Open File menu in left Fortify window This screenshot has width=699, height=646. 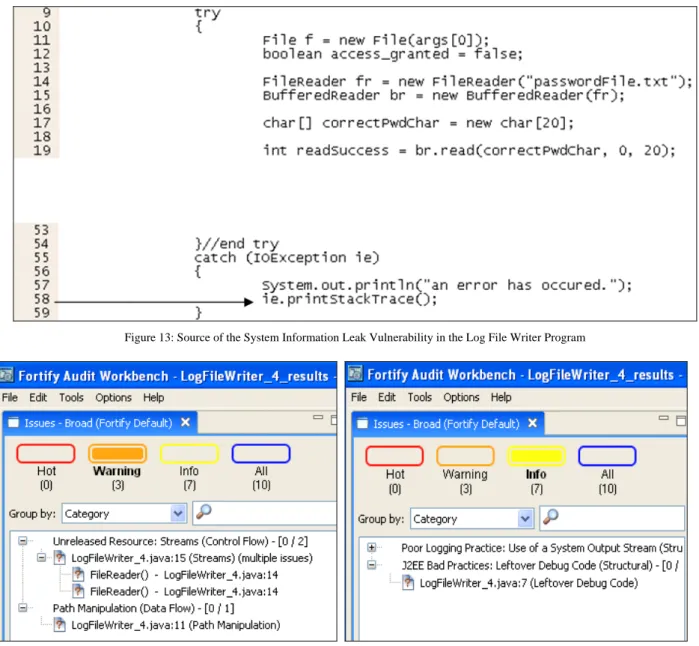(x=10, y=397)
